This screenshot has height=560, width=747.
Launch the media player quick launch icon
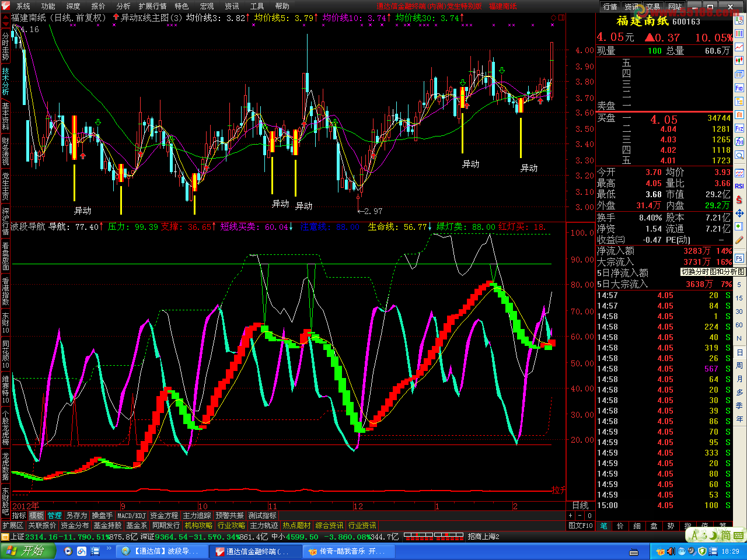coord(68,551)
